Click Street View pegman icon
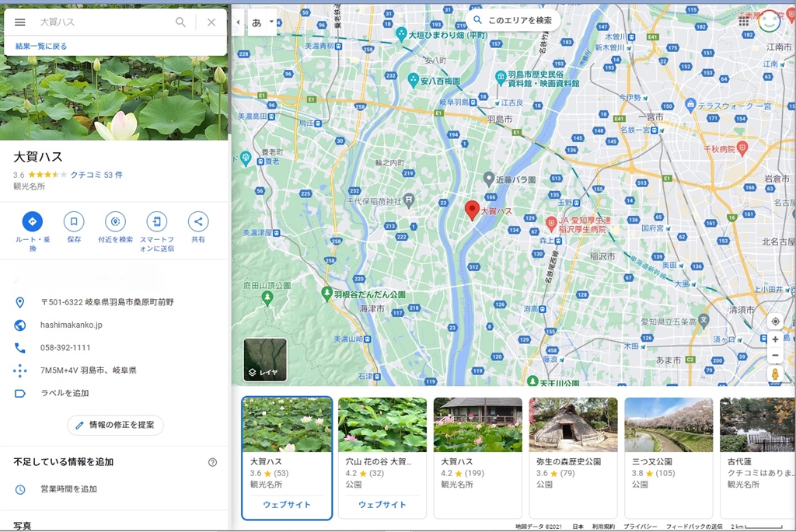The width and height of the screenshot is (796, 532). coord(775,374)
